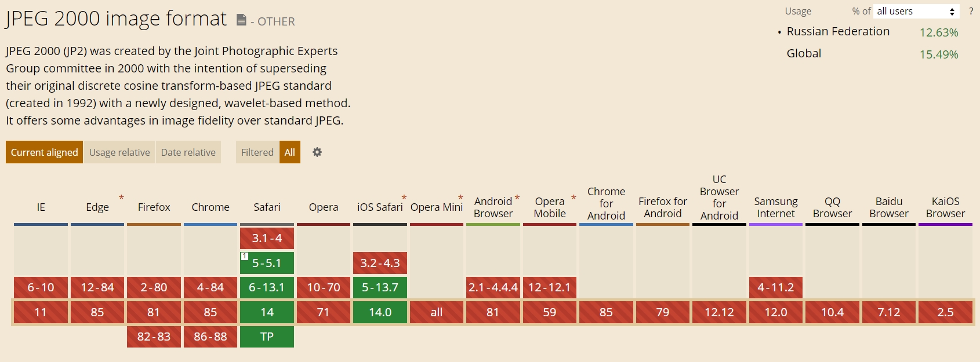Enable Date relative view

pyautogui.click(x=188, y=152)
